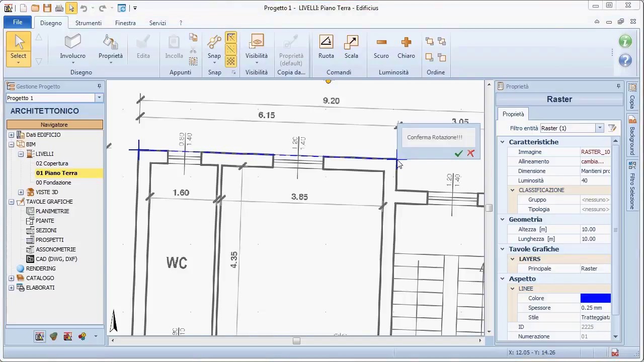The height and width of the screenshot is (362, 644).
Task: Click the Undo arrow in quick access bar
Action: [84, 8]
